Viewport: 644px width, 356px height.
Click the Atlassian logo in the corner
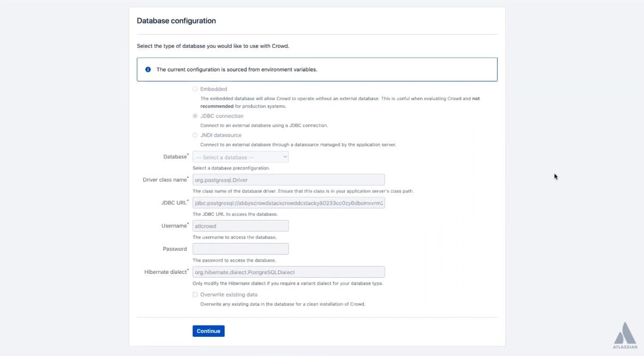point(625,335)
